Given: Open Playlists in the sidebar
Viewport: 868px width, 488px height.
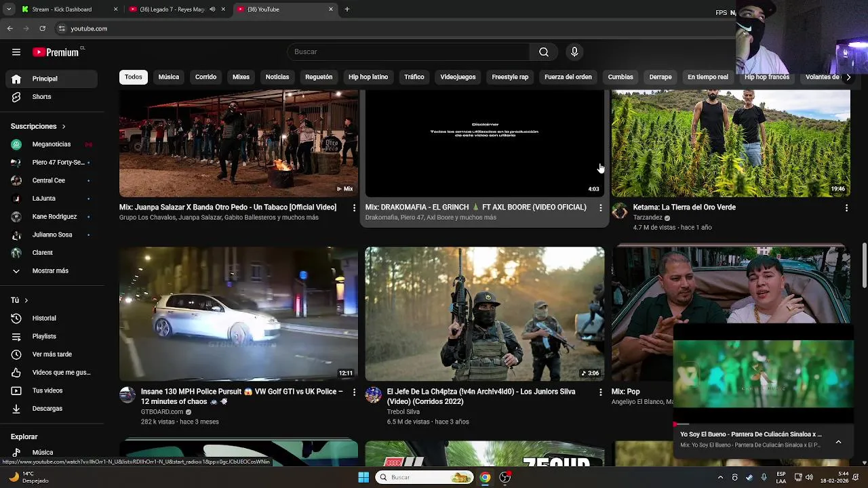Looking at the screenshot, I should [52, 336].
